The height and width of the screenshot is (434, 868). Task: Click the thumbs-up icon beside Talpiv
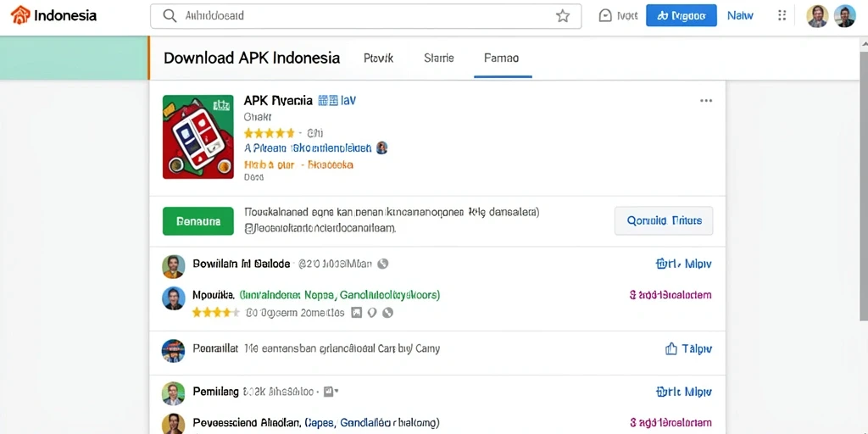coord(671,348)
